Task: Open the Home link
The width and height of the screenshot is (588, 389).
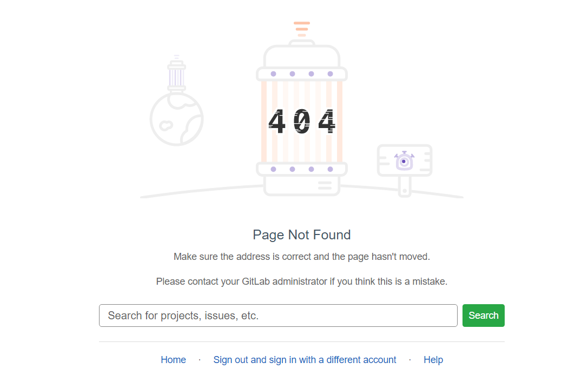Action: point(173,360)
